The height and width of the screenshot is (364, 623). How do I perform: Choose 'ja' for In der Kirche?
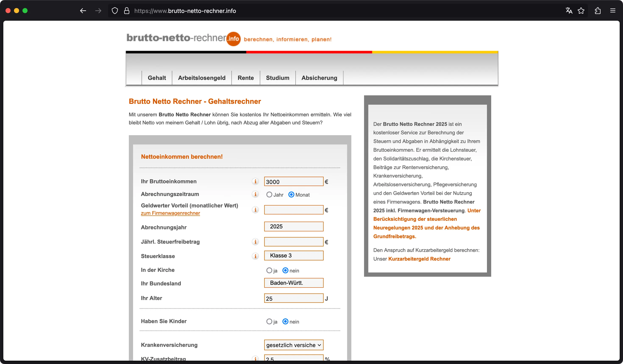pyautogui.click(x=269, y=270)
